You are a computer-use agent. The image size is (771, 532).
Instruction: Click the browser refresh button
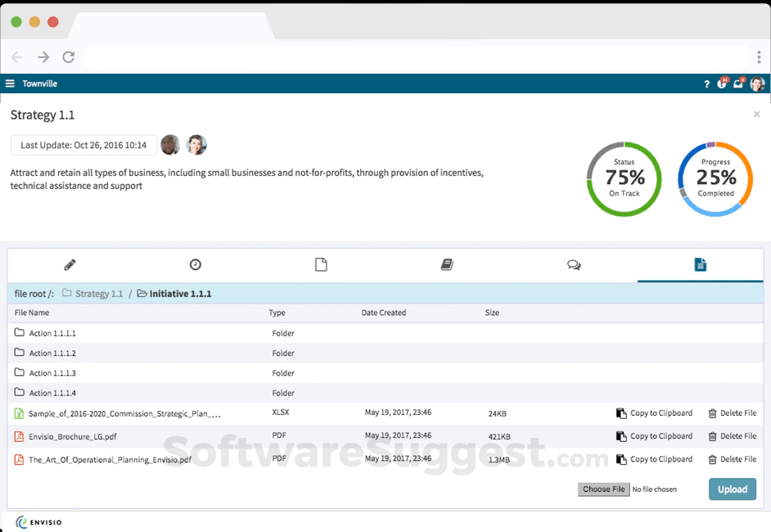pos(69,56)
